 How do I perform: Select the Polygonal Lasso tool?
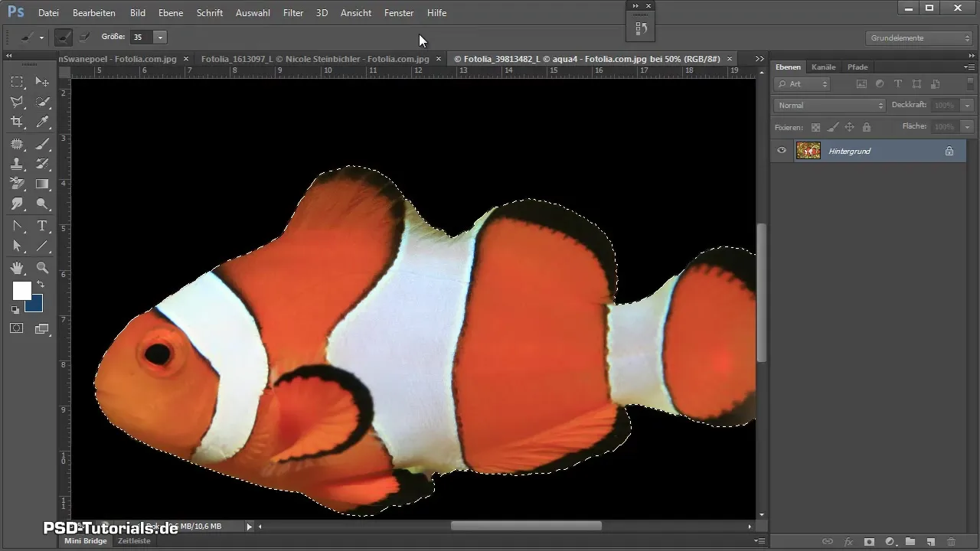click(17, 102)
